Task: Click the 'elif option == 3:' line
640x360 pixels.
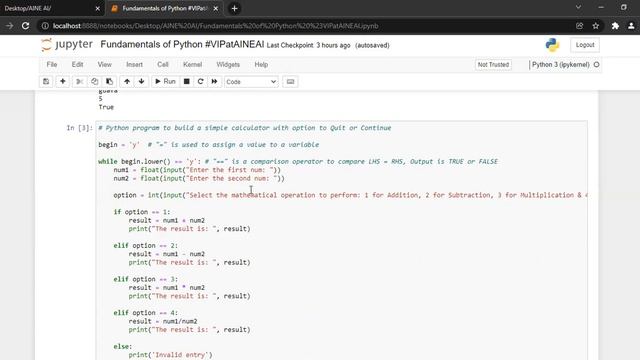Action: pyautogui.click(x=146, y=279)
